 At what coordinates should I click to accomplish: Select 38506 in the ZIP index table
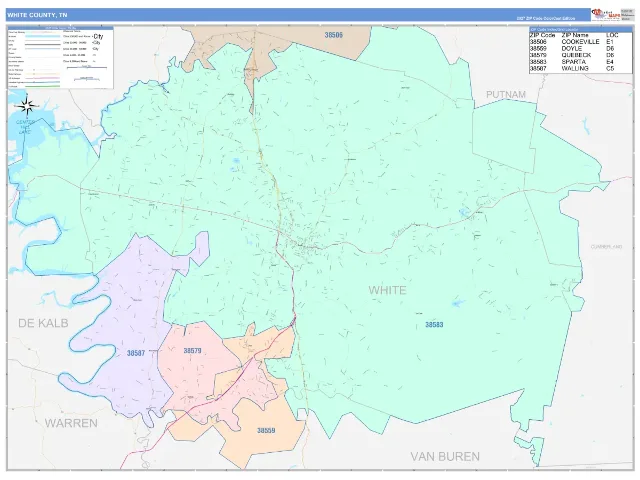pos(538,42)
